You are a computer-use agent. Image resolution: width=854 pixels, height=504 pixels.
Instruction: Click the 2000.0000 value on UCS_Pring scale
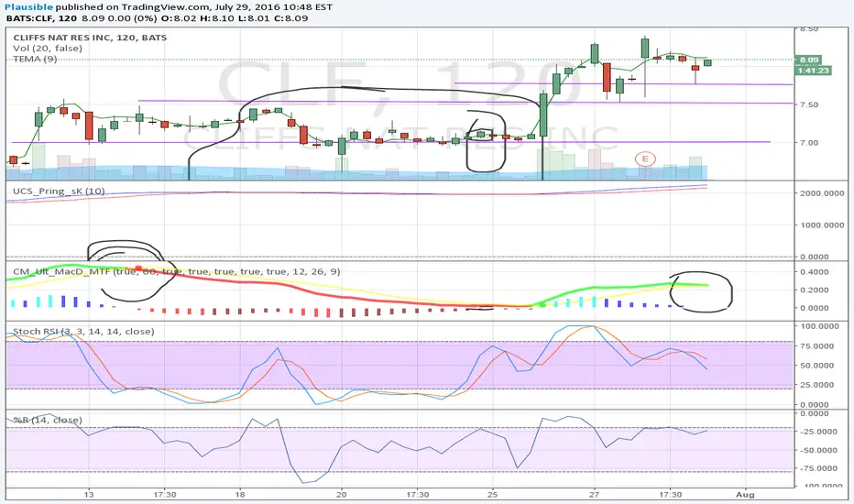point(822,192)
